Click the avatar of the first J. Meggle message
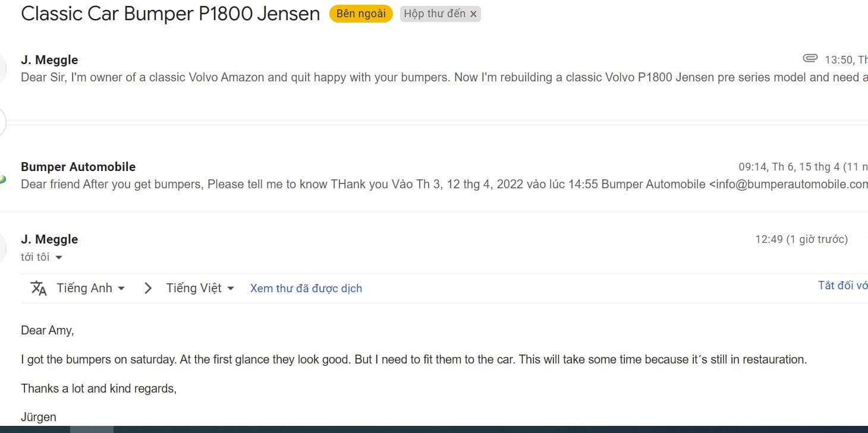The height and width of the screenshot is (433, 868). (3, 69)
